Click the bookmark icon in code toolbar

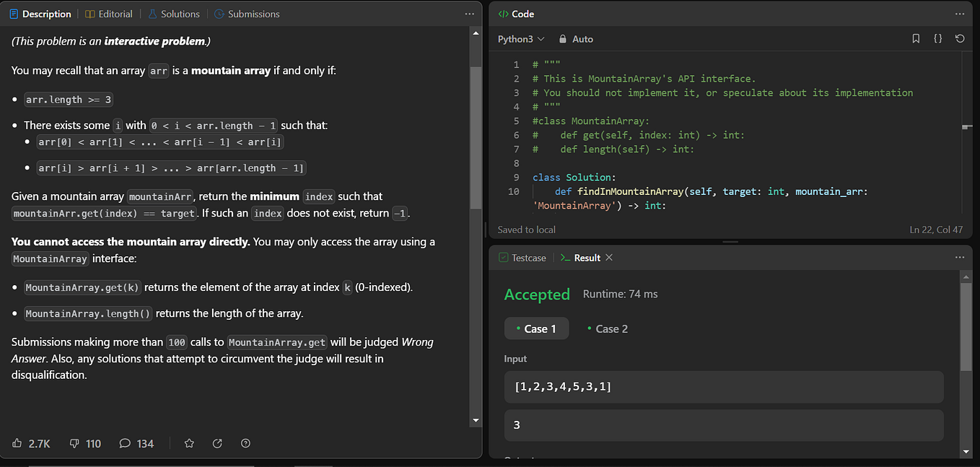[x=916, y=39]
